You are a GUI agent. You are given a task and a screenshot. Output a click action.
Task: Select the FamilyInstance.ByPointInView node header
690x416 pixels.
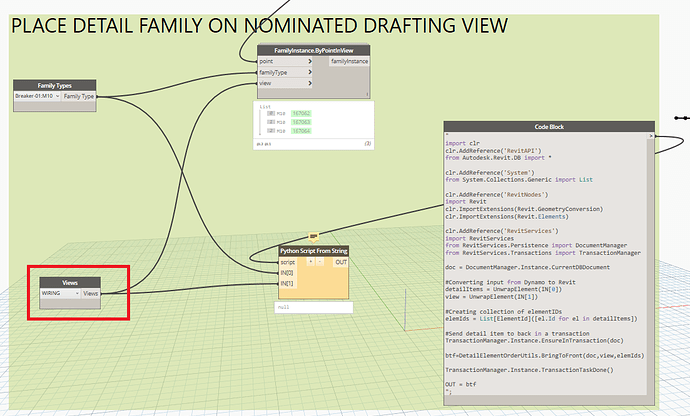[313, 50]
